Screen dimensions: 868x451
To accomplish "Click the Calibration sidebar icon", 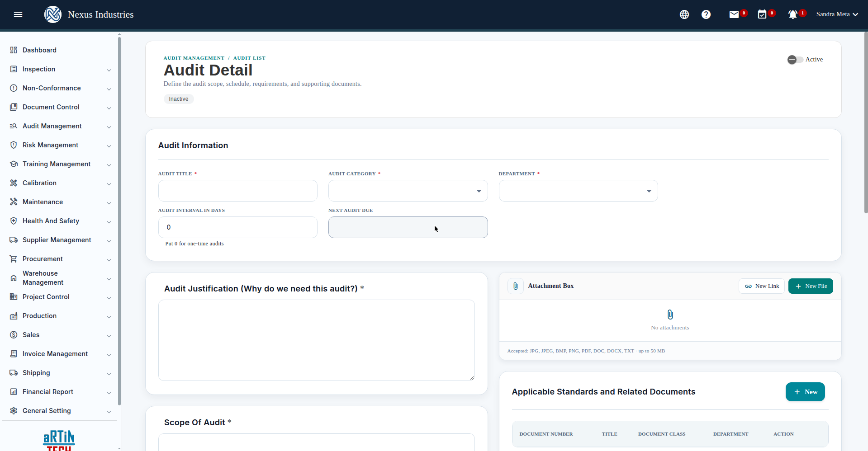I will [x=14, y=183].
